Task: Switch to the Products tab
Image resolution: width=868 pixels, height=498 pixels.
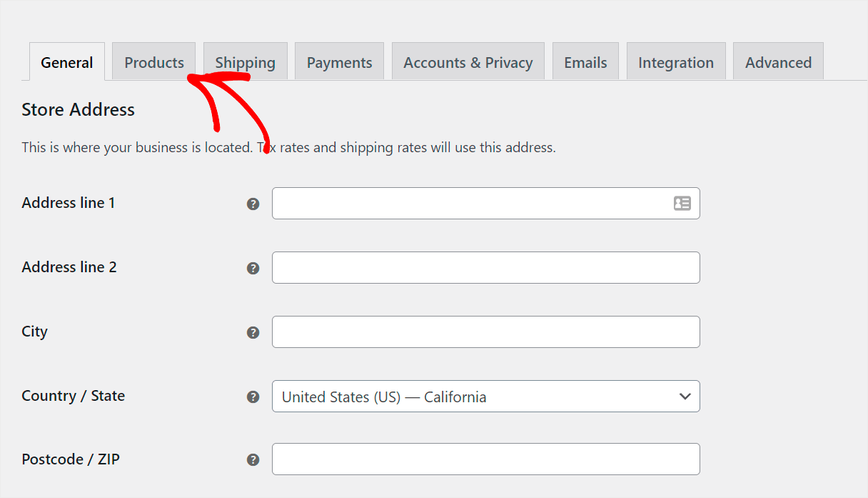Action: tap(154, 62)
